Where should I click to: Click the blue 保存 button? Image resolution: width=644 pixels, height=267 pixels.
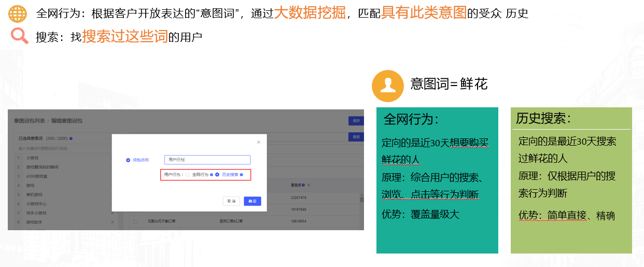pyautogui.click(x=356, y=121)
